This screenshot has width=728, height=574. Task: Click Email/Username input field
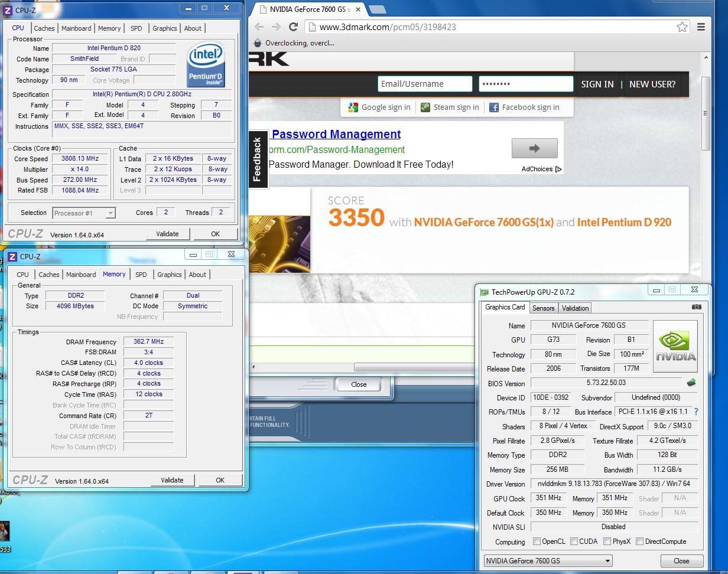tap(425, 84)
